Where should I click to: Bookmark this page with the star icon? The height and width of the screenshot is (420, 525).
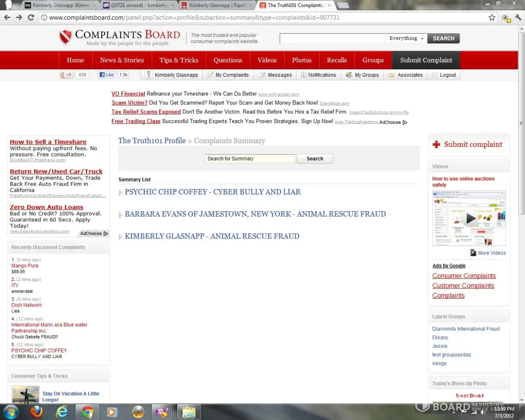[492, 17]
